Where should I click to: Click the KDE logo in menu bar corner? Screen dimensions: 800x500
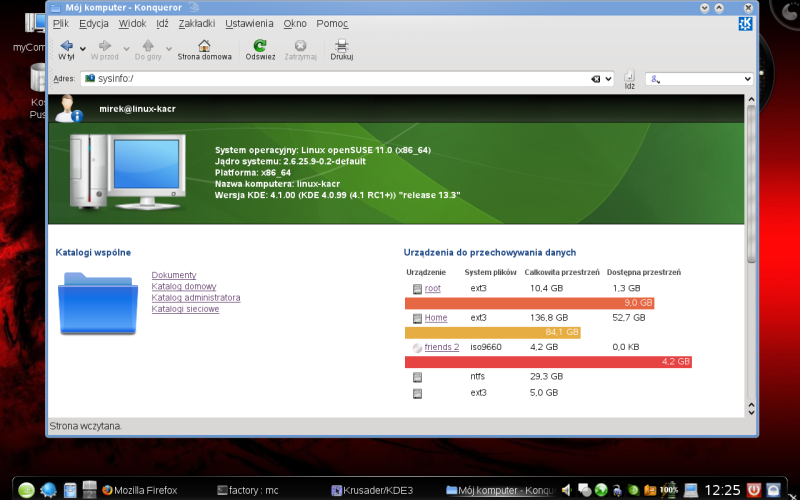pos(745,23)
